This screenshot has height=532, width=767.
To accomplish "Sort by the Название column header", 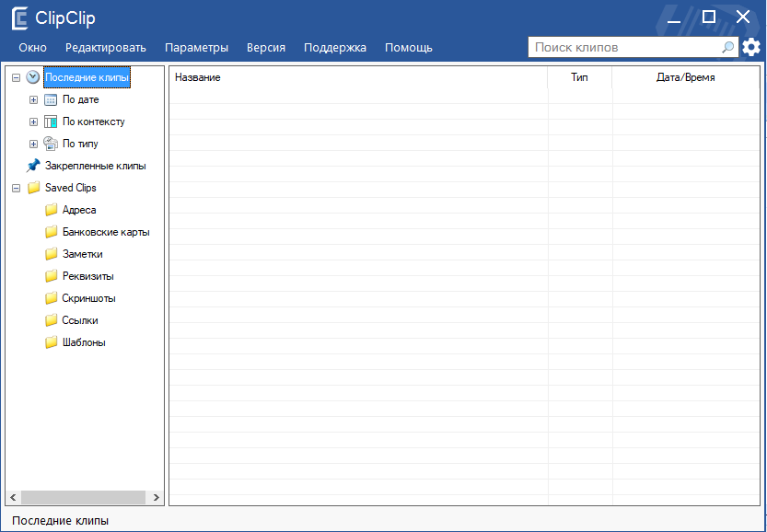I will click(358, 77).
